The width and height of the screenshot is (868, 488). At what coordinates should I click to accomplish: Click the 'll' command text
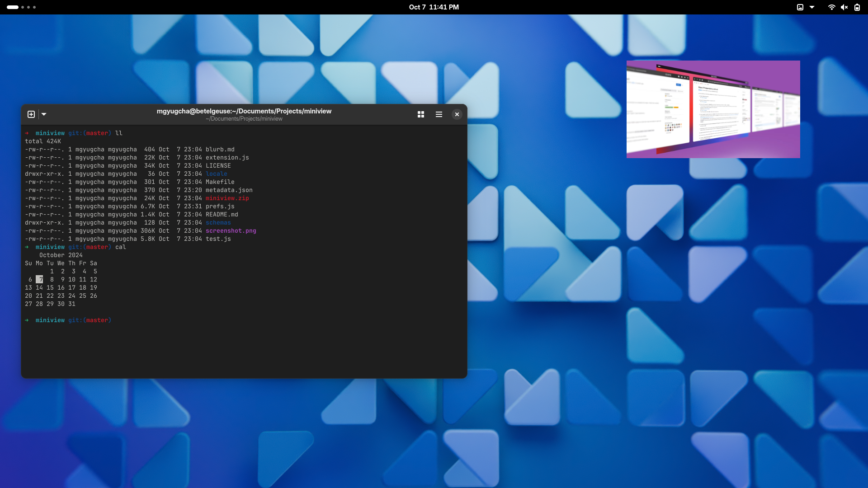coord(119,133)
